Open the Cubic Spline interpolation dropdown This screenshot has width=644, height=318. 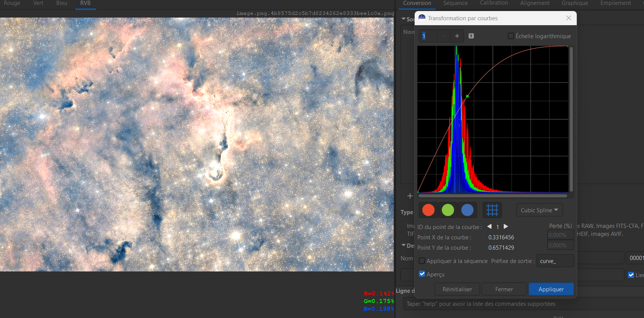(x=540, y=210)
